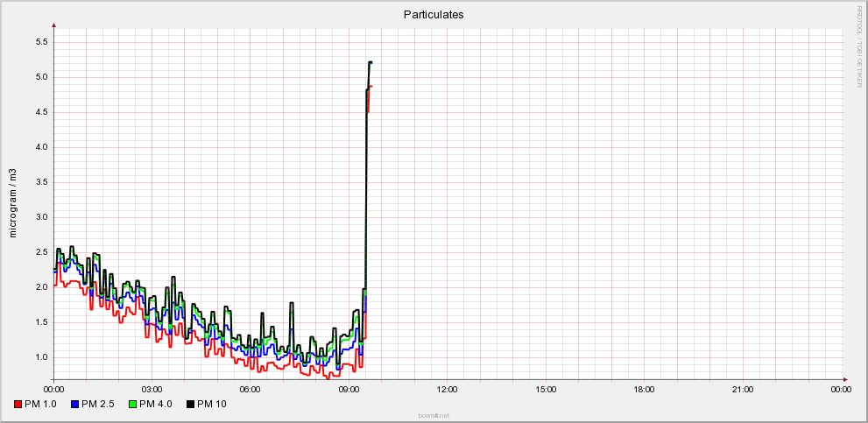Click the 18:00 time axis label

(645, 388)
